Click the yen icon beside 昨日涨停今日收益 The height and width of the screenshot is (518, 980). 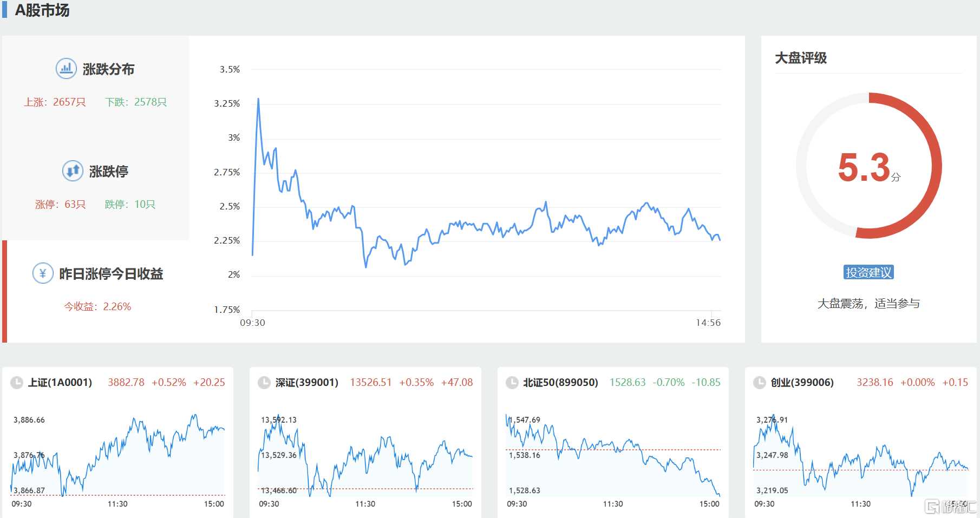point(43,273)
